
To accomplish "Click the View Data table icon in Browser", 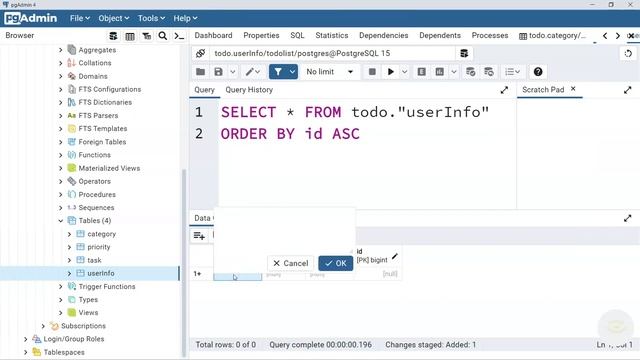I will (130, 36).
